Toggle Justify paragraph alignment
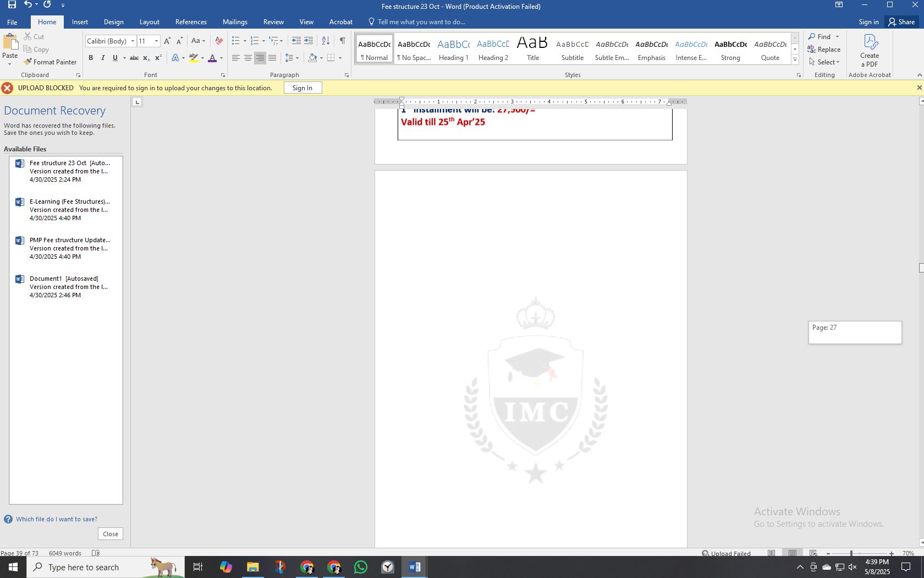 pos(272,58)
